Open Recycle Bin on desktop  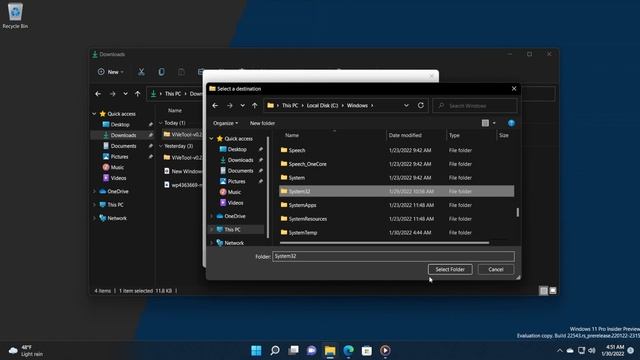[x=15, y=16]
